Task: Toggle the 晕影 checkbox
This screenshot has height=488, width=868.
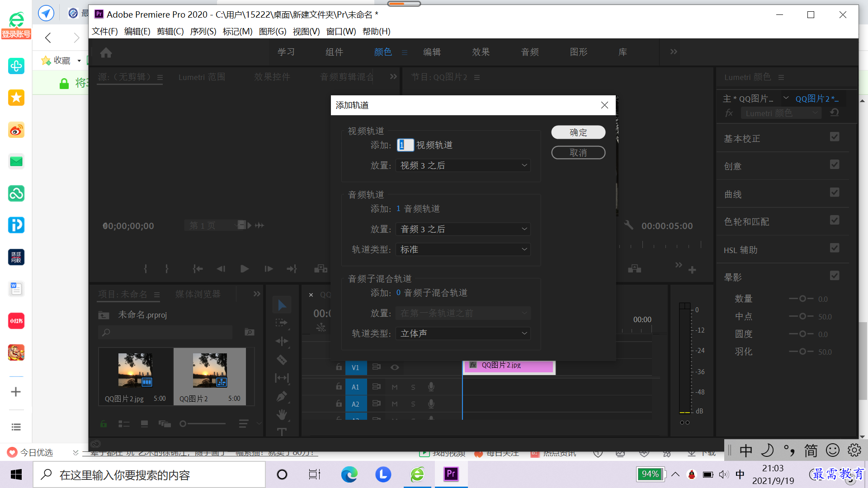Action: tap(835, 276)
